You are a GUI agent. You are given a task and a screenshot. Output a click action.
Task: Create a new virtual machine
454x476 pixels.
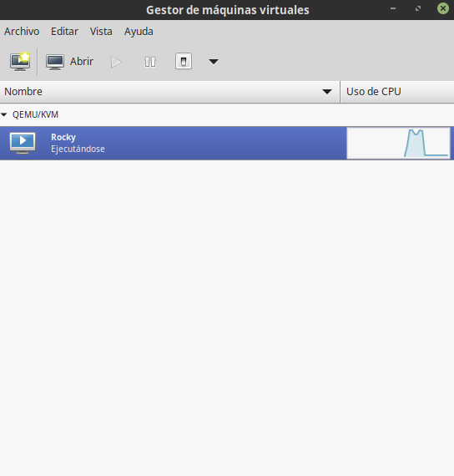coord(20,62)
